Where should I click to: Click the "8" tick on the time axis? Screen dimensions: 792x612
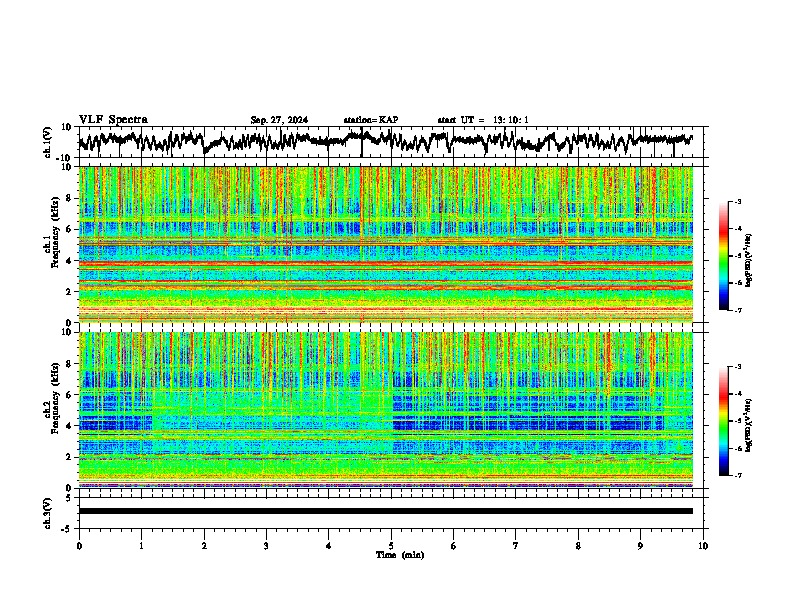pyautogui.click(x=578, y=546)
